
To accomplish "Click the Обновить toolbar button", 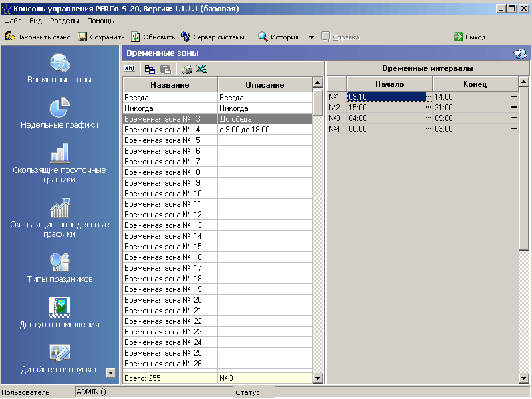I will [x=153, y=37].
